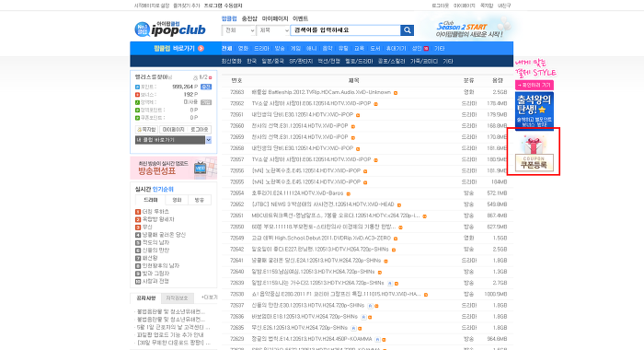644x350 pixels.
Task: Click the 2.7GB size cell on row 72639
Action: (x=500, y=283)
